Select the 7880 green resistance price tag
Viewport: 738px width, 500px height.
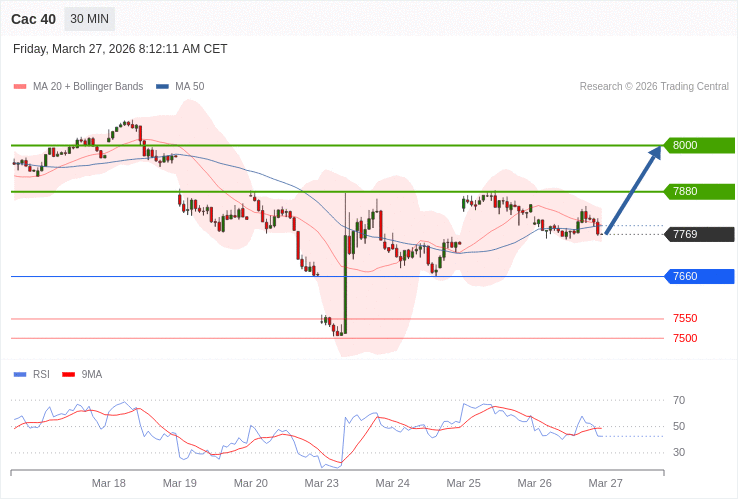[x=699, y=191]
